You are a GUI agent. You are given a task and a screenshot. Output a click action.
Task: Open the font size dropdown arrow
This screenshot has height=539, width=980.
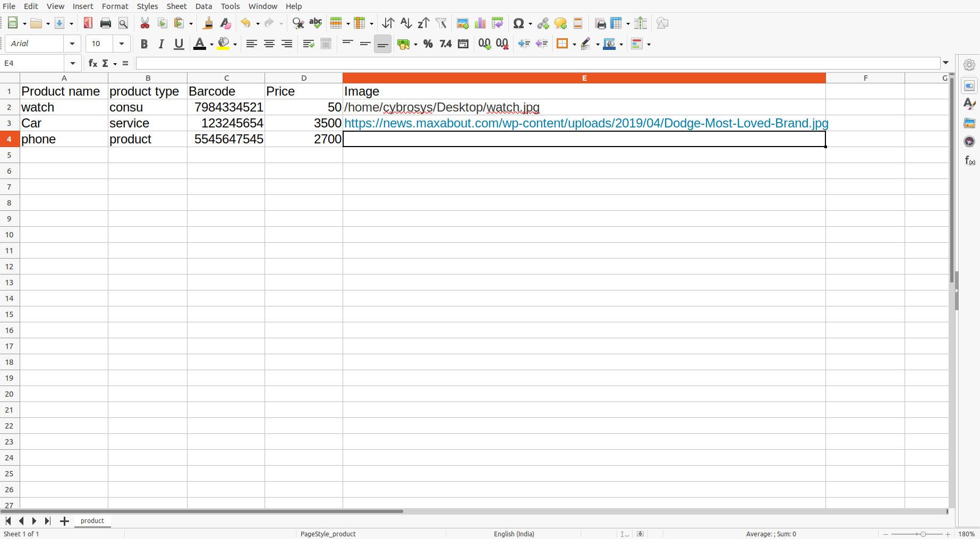point(122,44)
